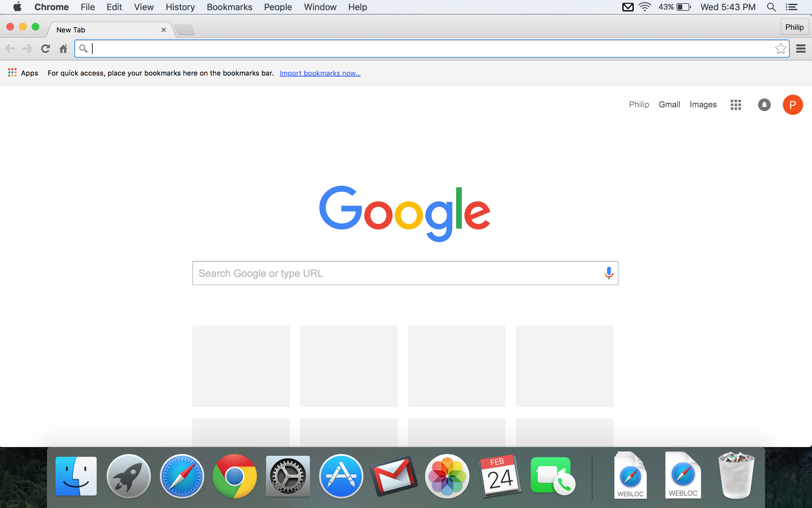Open the Apple menu
Image resolution: width=812 pixels, height=508 pixels.
click(x=17, y=7)
